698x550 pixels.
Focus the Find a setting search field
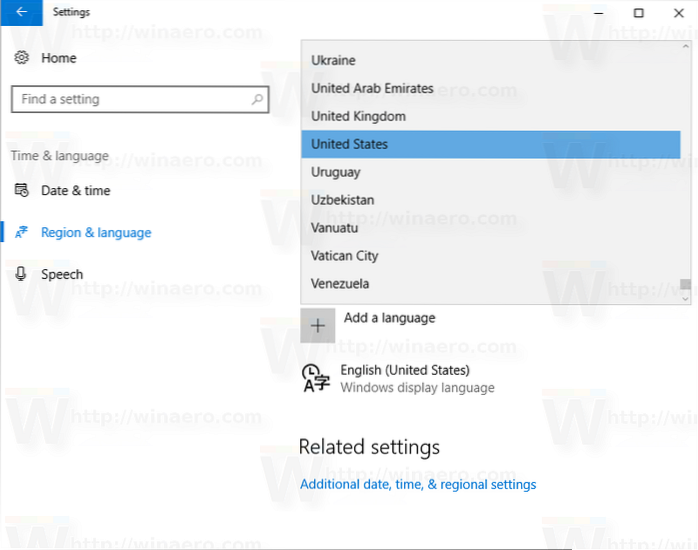(x=140, y=99)
